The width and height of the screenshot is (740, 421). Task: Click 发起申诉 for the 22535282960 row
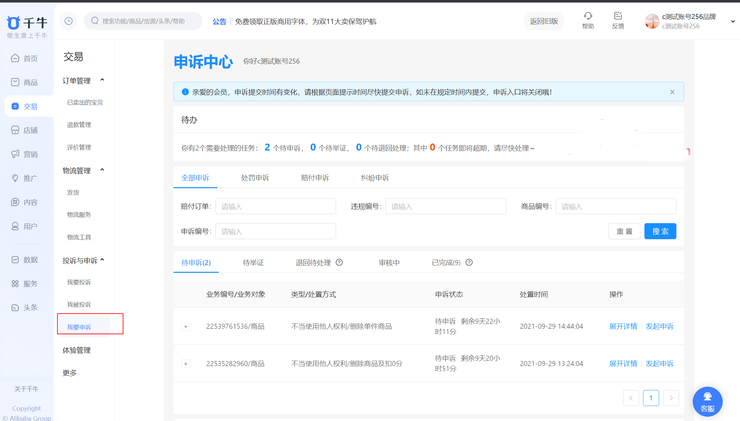(660, 364)
